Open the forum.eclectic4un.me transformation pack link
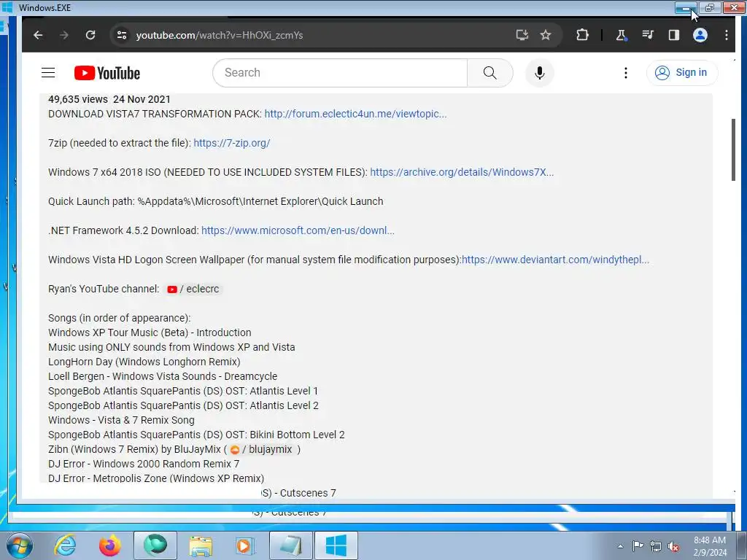This screenshot has height=560, width=747. click(355, 114)
